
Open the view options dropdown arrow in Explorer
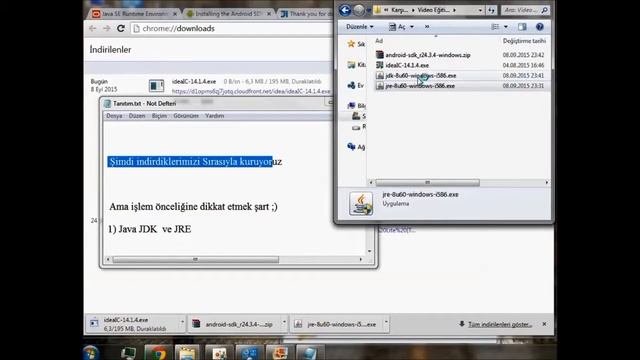click(x=506, y=27)
